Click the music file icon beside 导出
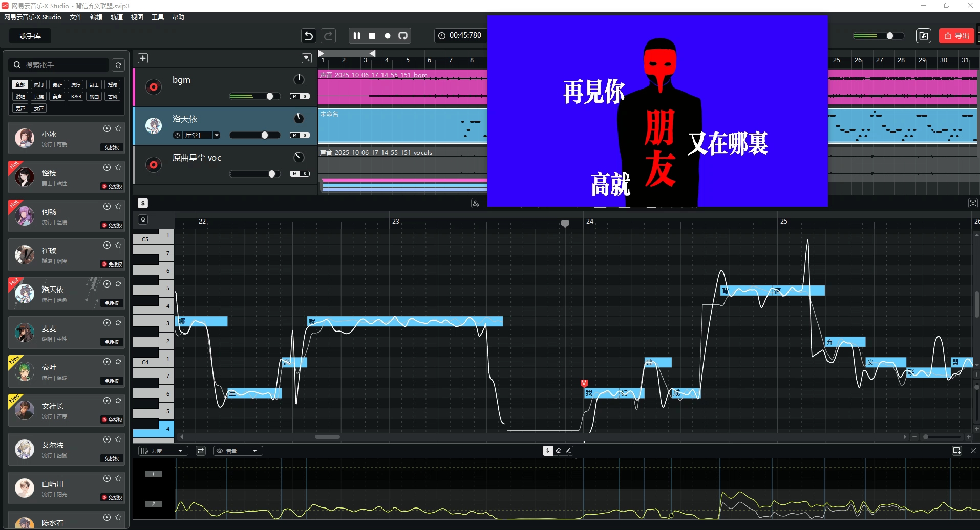Image resolution: width=980 pixels, height=530 pixels. point(924,36)
